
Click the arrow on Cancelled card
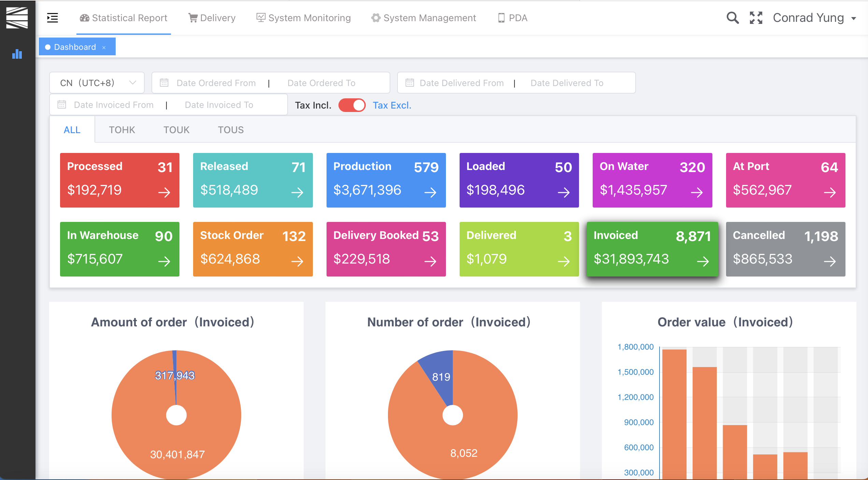coord(829,261)
